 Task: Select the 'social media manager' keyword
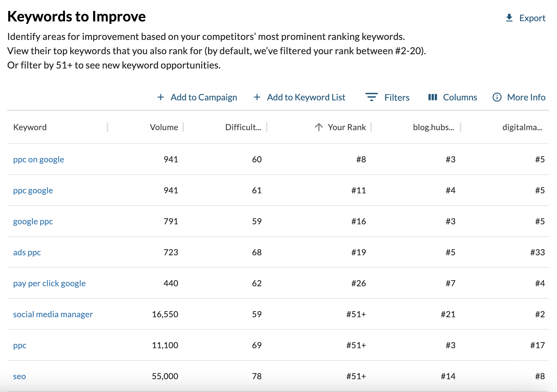pos(53,314)
